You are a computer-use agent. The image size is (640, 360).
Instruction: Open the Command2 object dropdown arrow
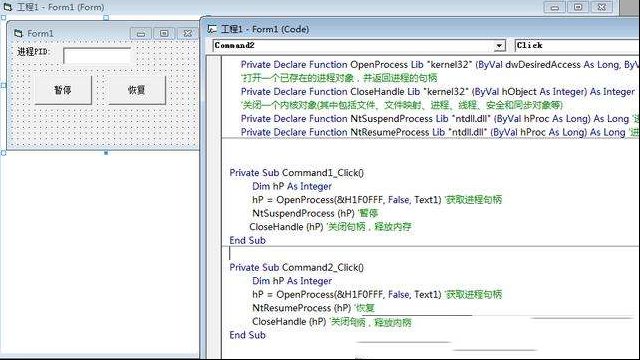tap(499, 46)
